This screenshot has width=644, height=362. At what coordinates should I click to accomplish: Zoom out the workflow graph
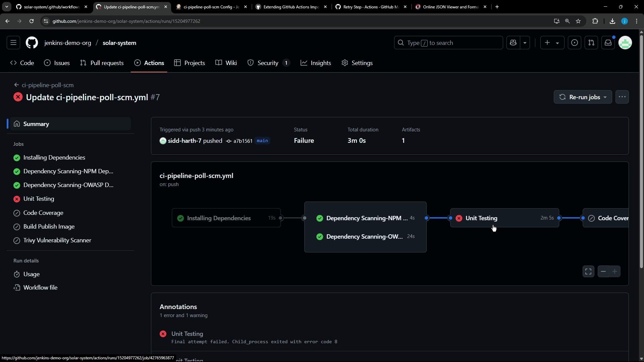[x=603, y=271]
